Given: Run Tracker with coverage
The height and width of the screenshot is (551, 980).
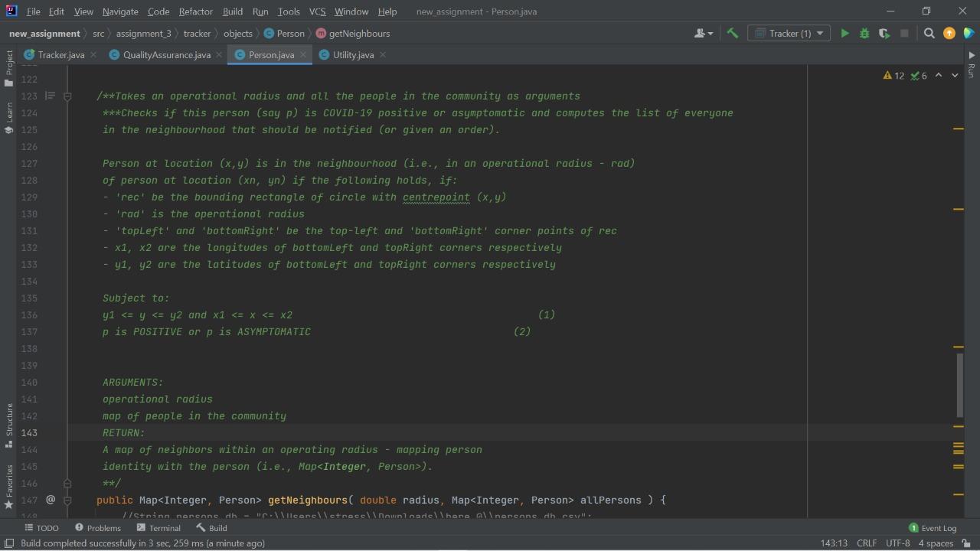Looking at the screenshot, I should [883, 33].
